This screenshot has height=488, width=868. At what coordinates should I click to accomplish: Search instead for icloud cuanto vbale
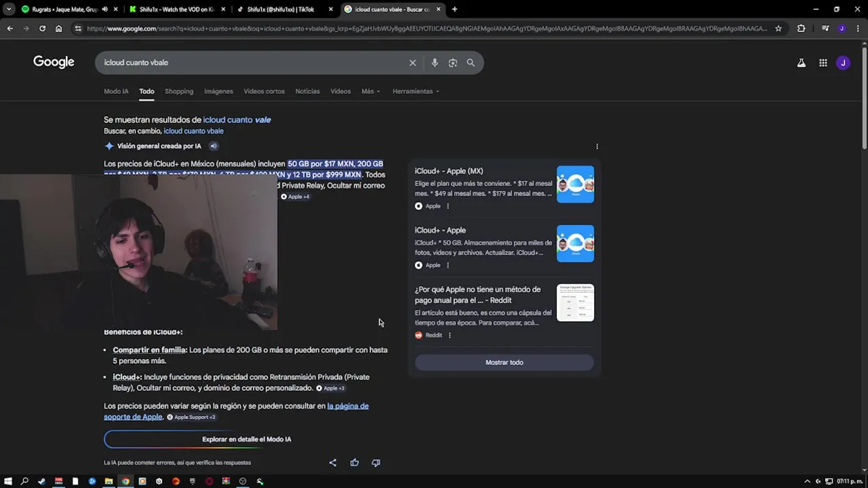193,131
